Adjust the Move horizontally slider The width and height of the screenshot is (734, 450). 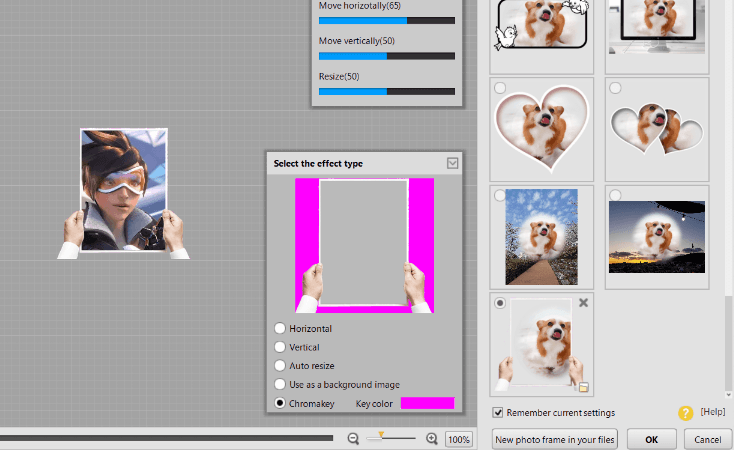[387, 21]
